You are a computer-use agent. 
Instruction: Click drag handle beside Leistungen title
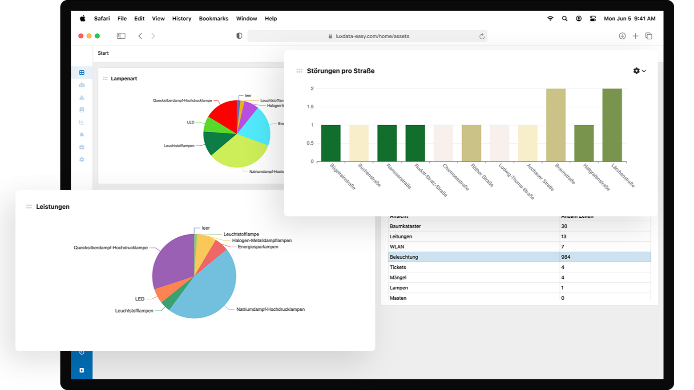coord(29,207)
